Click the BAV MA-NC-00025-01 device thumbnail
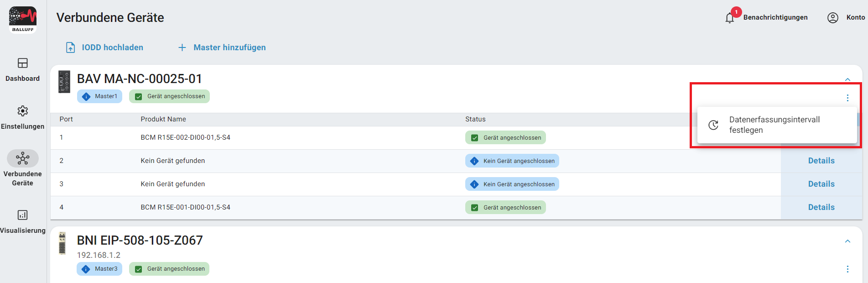Screen dimensions: 868x283 [64, 82]
